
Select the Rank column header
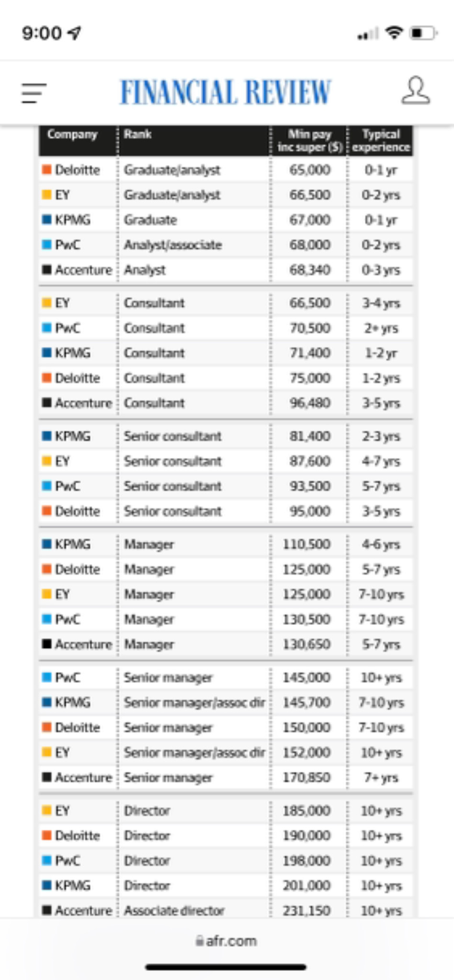point(137,134)
